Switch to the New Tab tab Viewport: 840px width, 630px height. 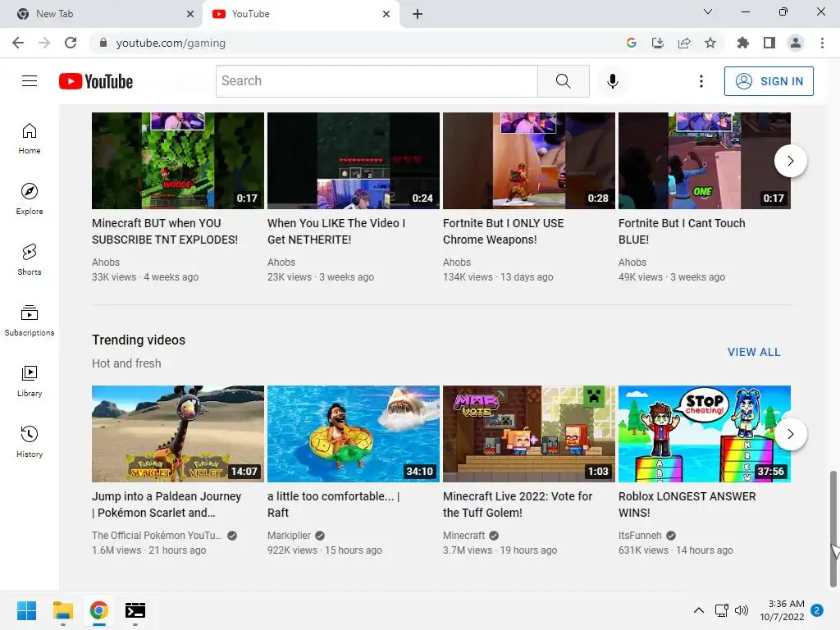click(x=100, y=14)
